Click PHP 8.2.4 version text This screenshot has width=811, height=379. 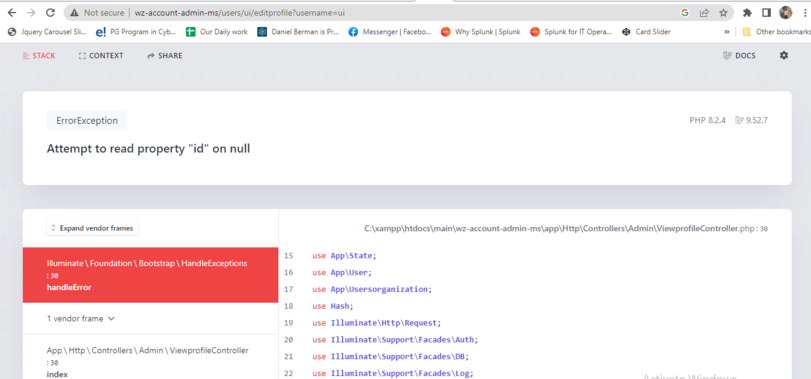[708, 120]
